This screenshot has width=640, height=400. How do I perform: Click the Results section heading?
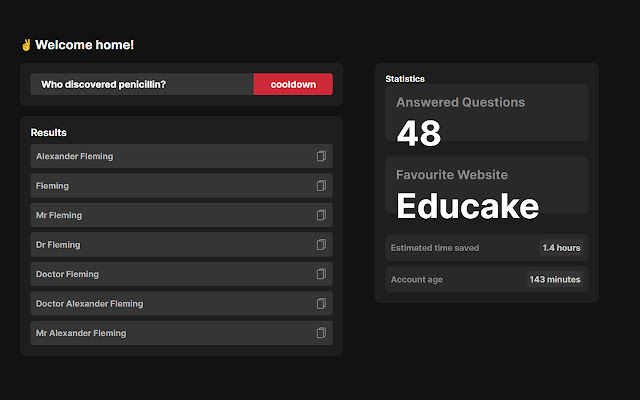click(49, 133)
